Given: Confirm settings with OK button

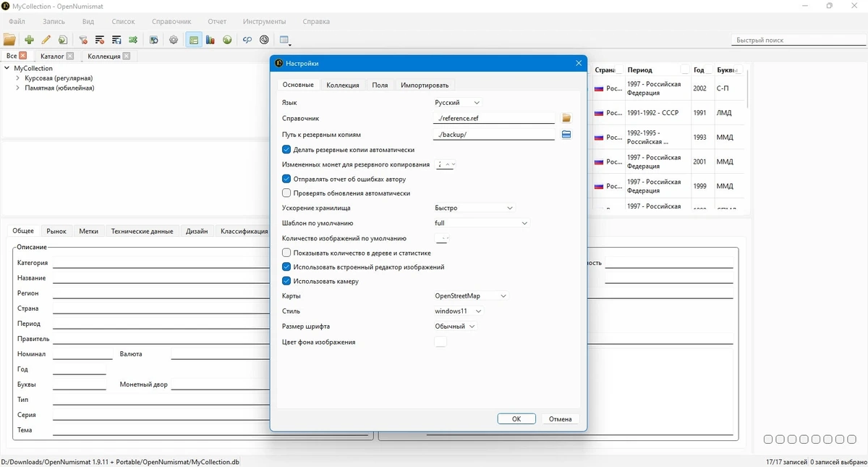Looking at the screenshot, I should pos(516,418).
